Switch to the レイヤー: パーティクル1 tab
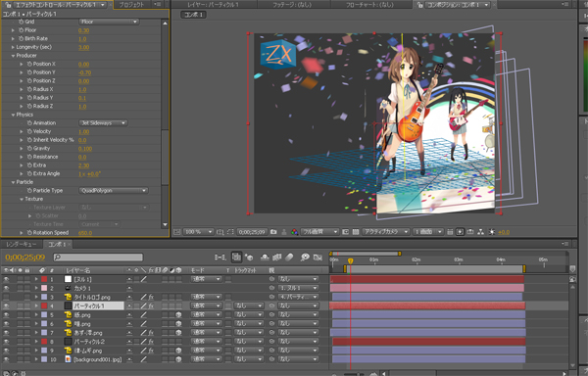 pyautogui.click(x=214, y=5)
